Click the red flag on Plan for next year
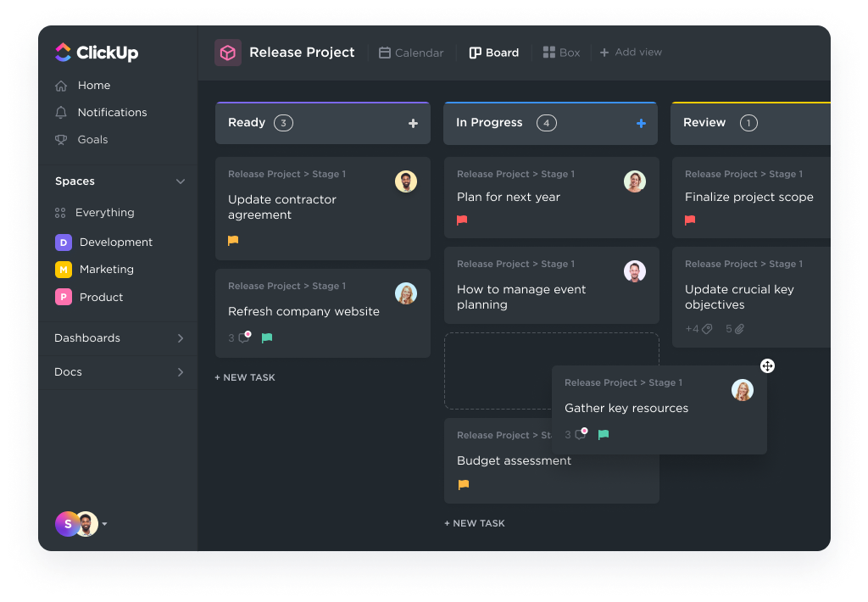This screenshot has width=868, height=602. click(x=462, y=220)
